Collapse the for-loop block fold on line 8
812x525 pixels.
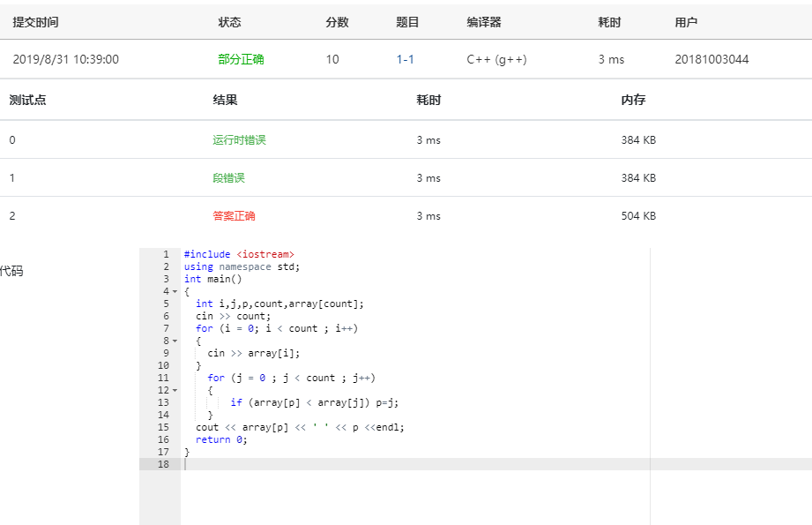(174, 340)
